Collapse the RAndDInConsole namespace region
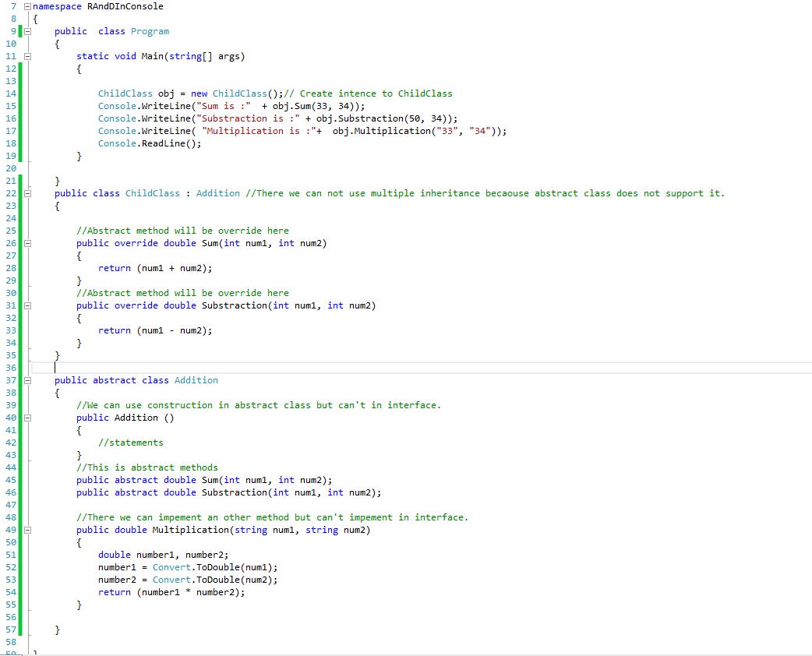This screenshot has height=656, width=812. click(x=26, y=6)
